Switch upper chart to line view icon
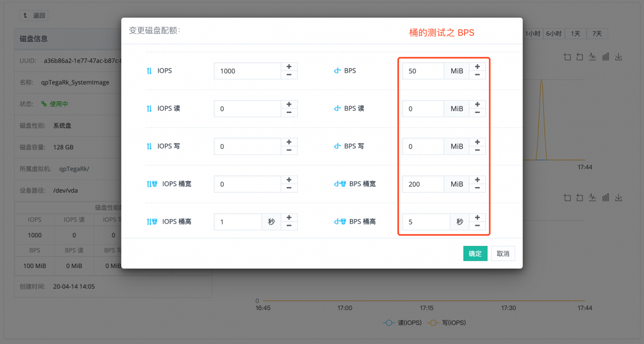The image size is (644, 344). click(x=592, y=57)
